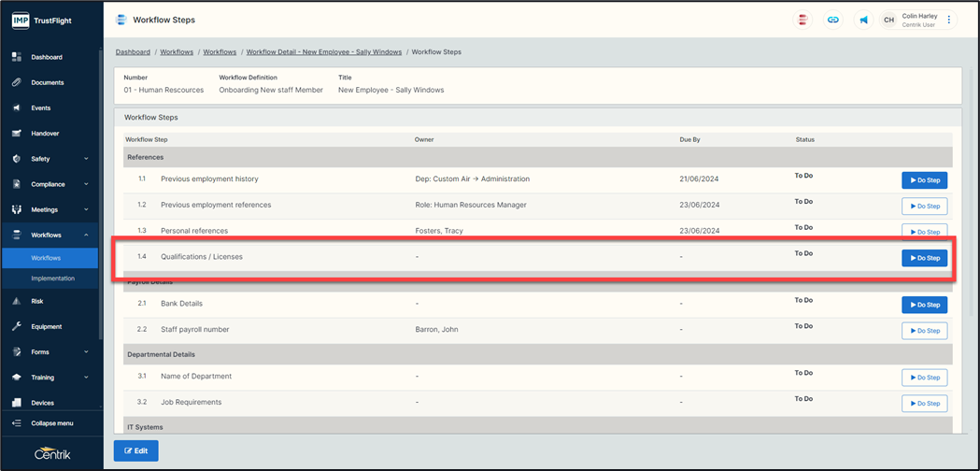
Task: Open the Dashboard icon in sidebar
Action: (x=17, y=57)
